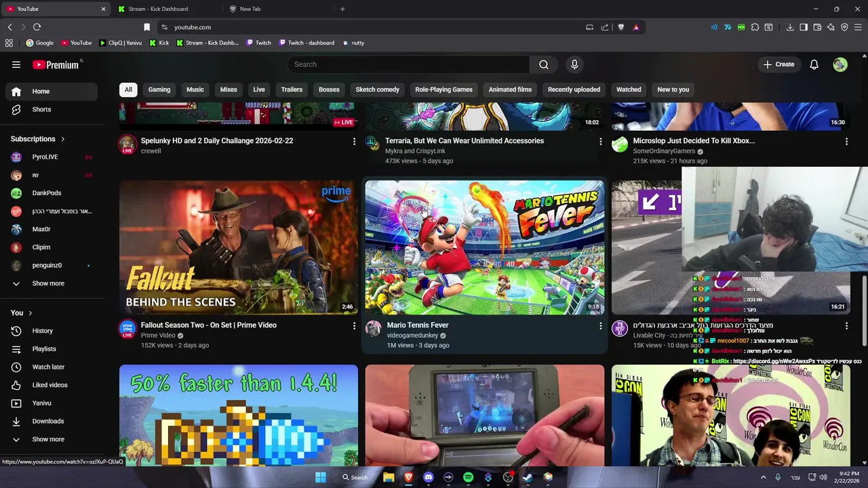Play the Fallout Behind the Scenes thumbnail

(x=239, y=247)
